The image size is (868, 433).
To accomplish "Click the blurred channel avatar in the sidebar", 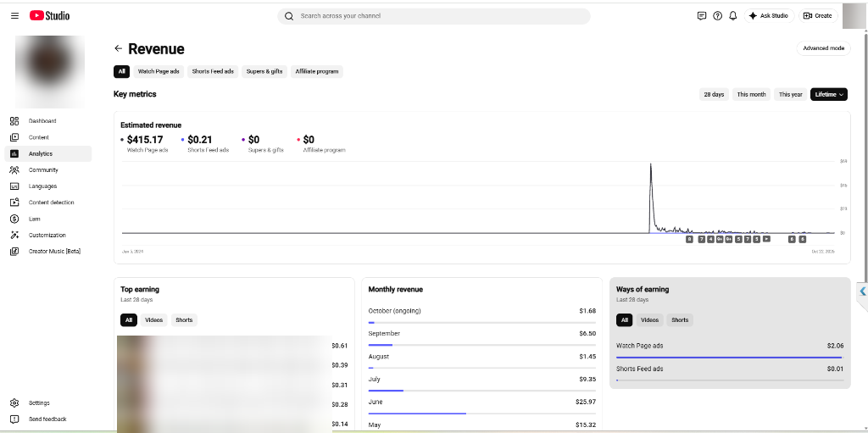I will [x=50, y=71].
